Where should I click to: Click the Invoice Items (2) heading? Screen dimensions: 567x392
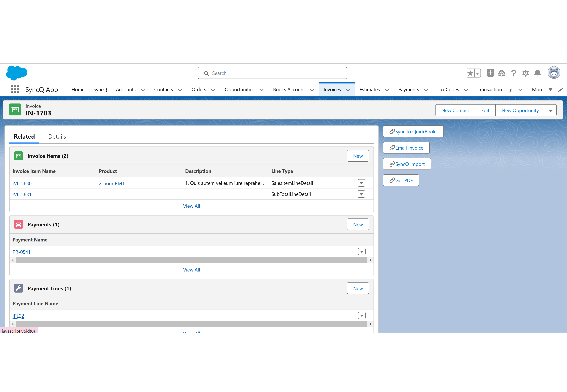coord(48,156)
